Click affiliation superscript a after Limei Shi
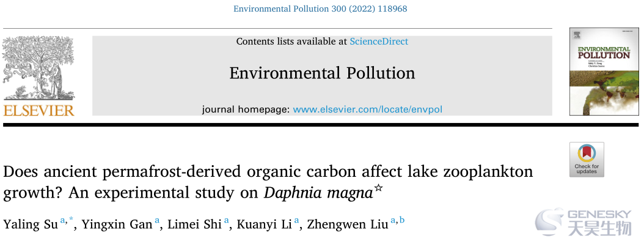The height and width of the screenshot is (241, 644). pyautogui.click(x=226, y=221)
